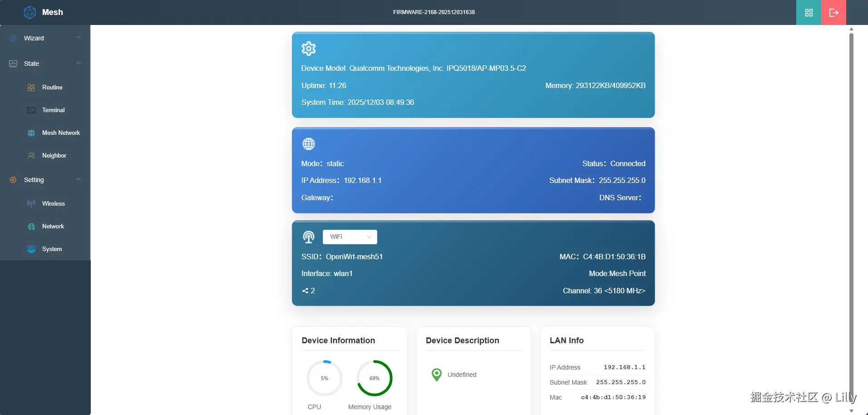Click the Terminal sidebar icon

click(x=31, y=110)
